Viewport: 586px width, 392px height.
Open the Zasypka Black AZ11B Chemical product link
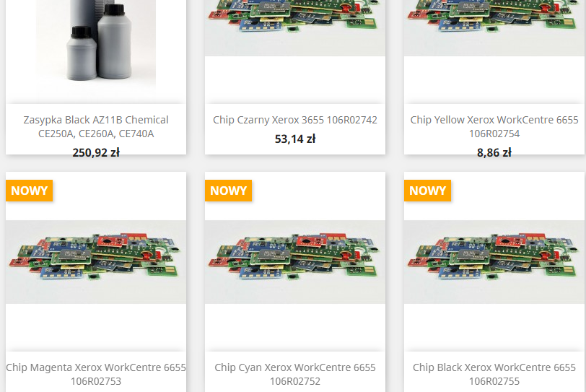coord(96,126)
